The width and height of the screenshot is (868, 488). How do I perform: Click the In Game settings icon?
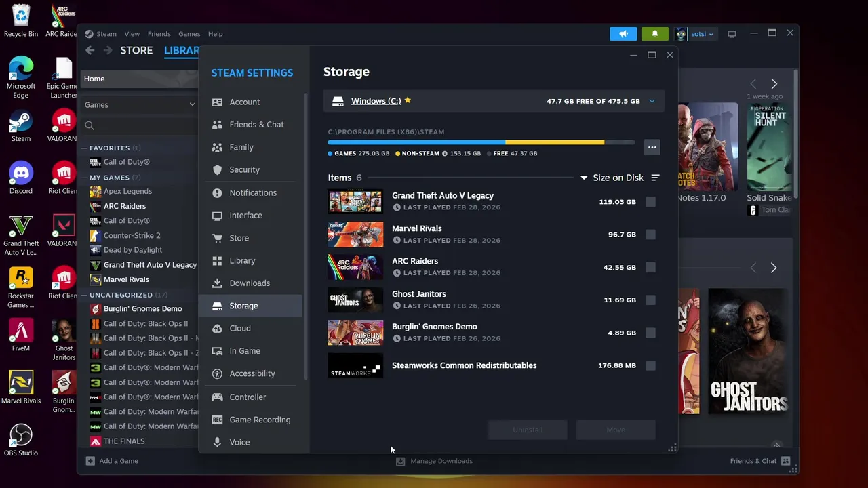217,351
